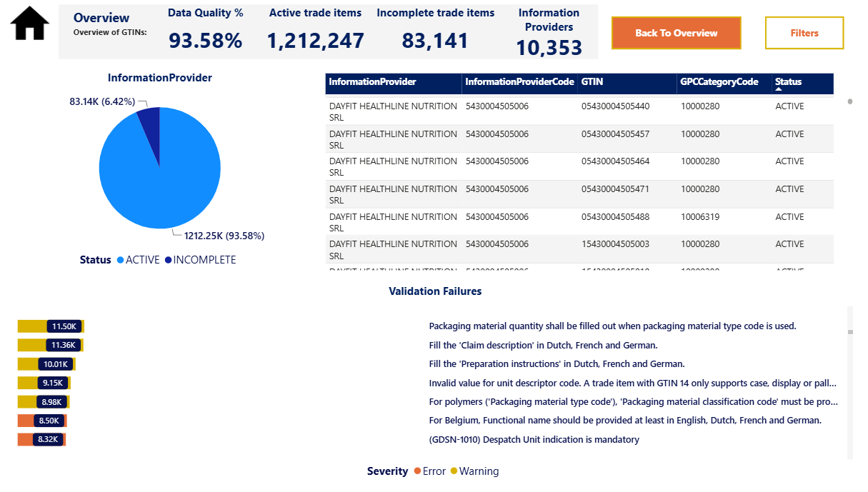The image size is (868, 492).
Task: Click GTIN cell 05430004505471
Action: (x=615, y=189)
